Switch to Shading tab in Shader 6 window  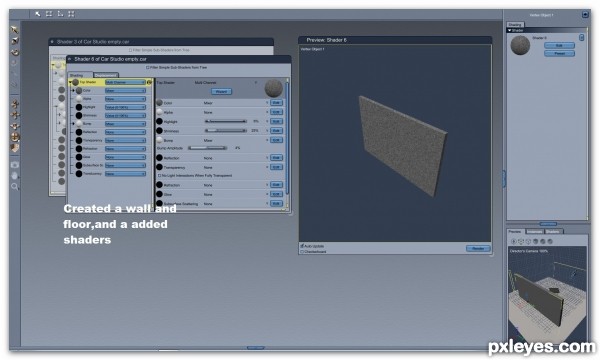(80, 75)
